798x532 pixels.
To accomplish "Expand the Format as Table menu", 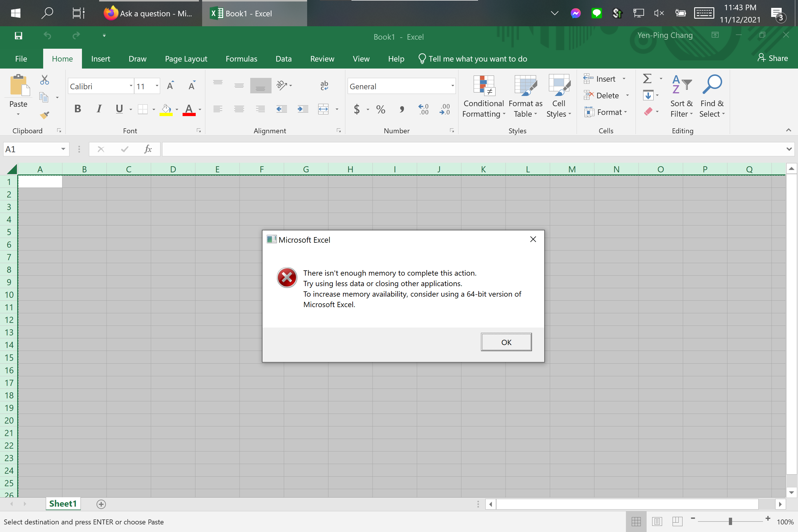I will click(526, 96).
